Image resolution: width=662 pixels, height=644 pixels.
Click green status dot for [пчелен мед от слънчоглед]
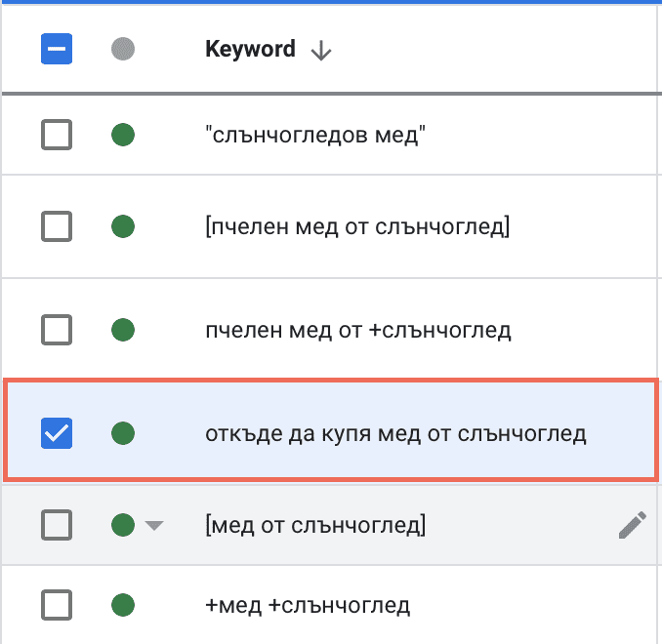123,227
